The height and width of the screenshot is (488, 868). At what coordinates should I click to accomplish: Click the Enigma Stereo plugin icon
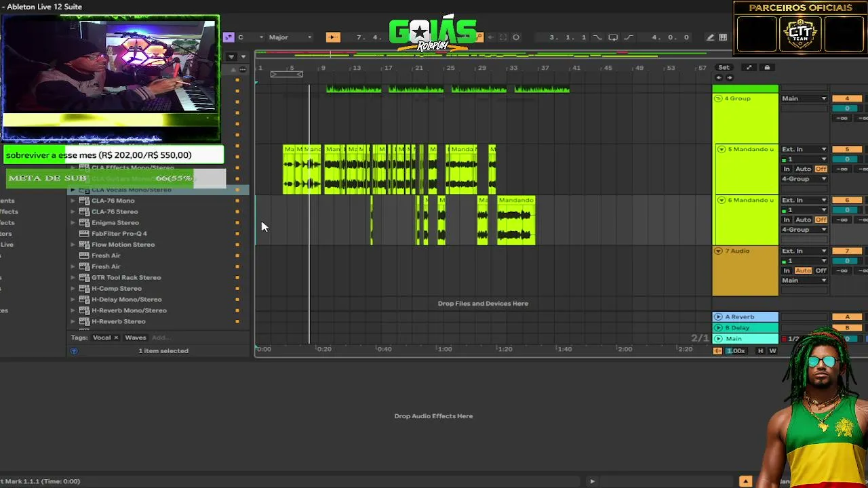[x=84, y=222]
